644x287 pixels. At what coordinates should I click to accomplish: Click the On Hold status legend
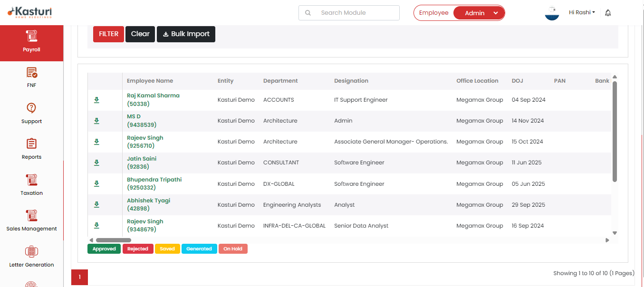233,249
